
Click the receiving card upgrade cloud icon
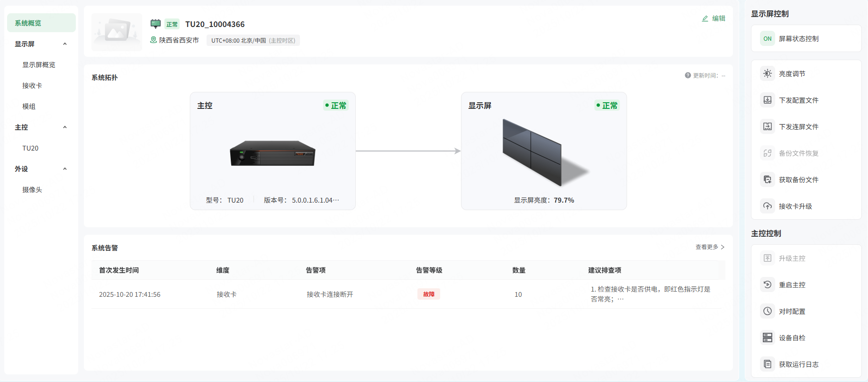point(767,206)
